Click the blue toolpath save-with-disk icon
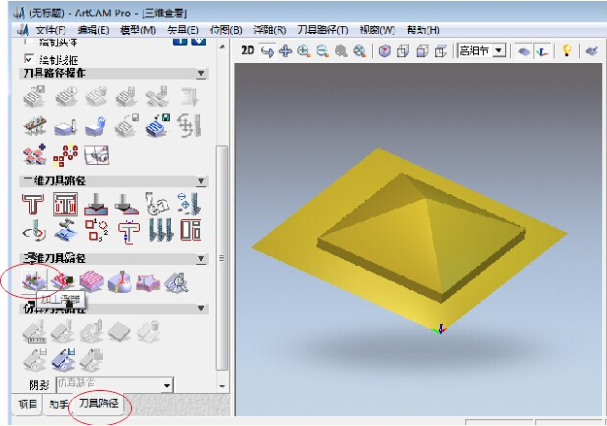607x426 pixels. (x=158, y=125)
